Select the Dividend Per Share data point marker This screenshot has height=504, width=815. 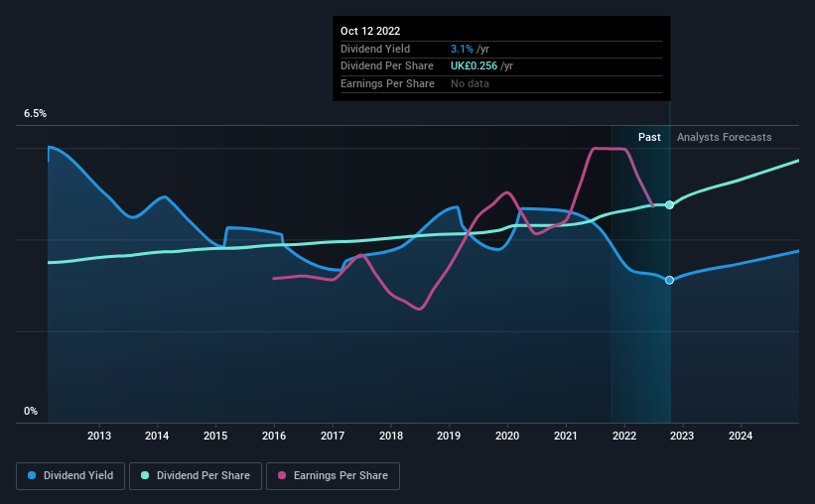click(669, 204)
